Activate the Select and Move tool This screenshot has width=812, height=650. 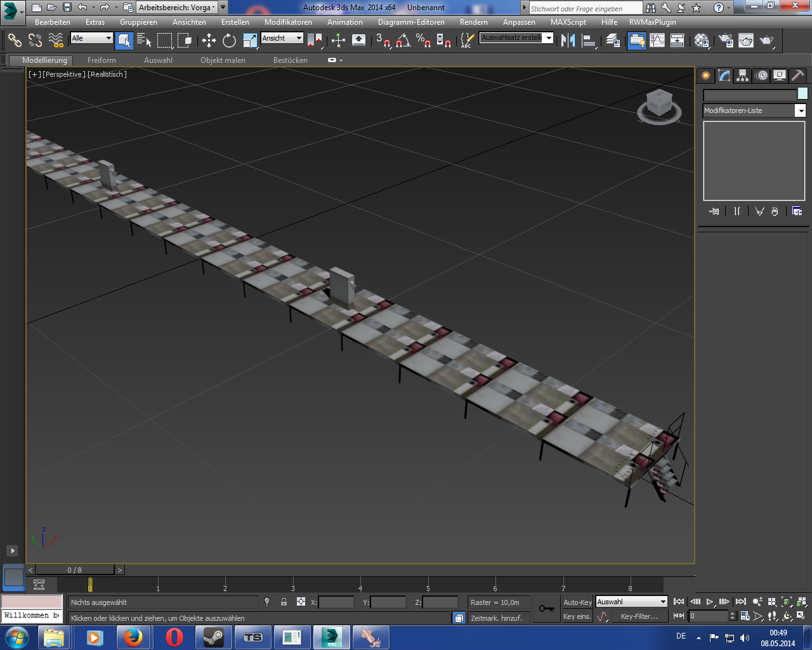[x=209, y=41]
